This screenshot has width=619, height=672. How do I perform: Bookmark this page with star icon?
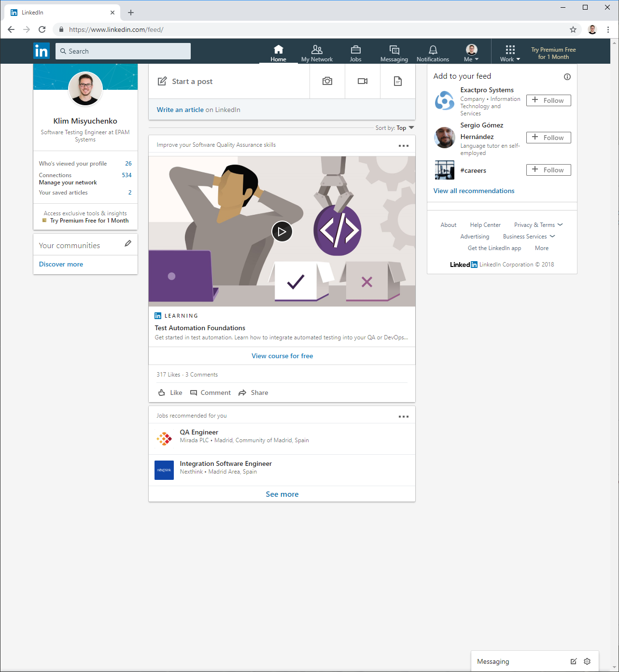click(573, 29)
